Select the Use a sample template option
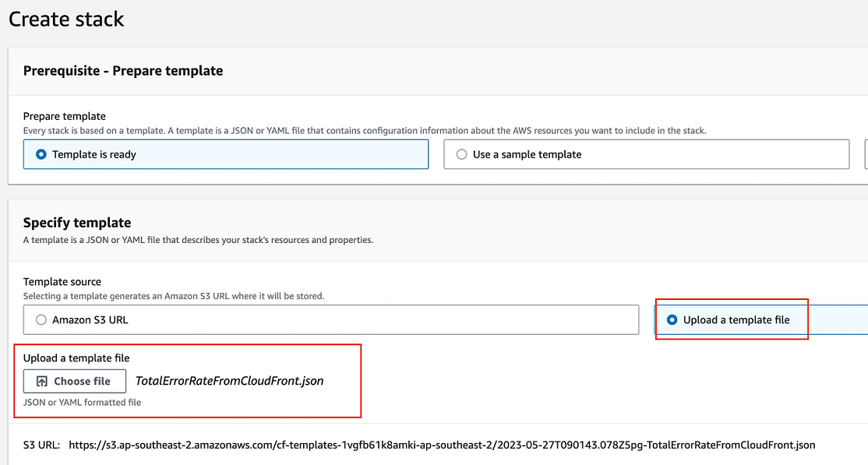 pos(461,154)
